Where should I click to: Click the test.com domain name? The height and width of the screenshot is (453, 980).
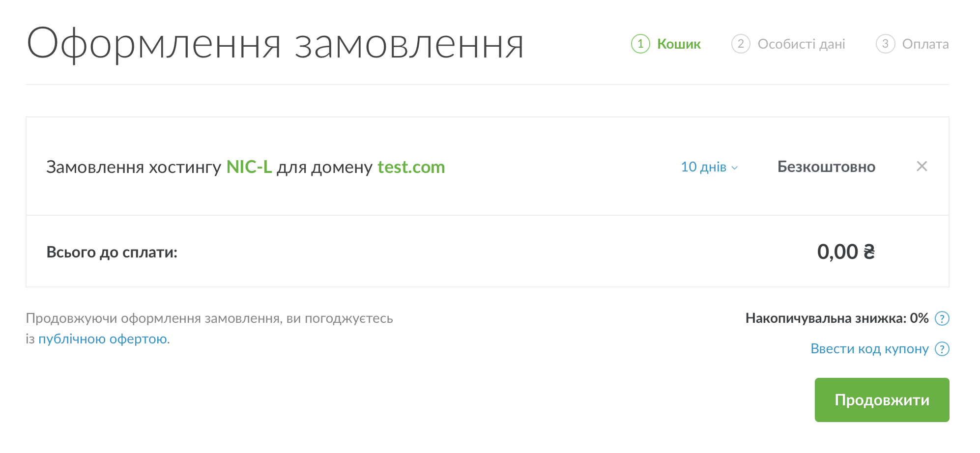411,167
